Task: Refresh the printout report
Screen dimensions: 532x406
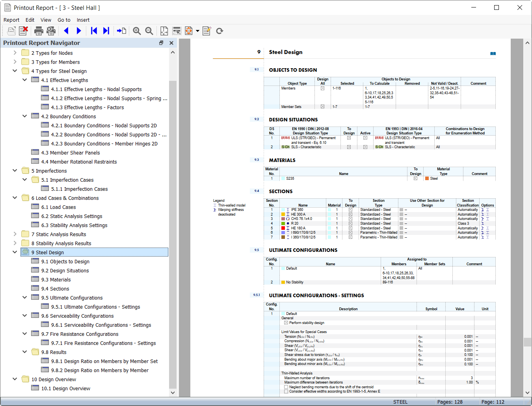Action: [219, 31]
